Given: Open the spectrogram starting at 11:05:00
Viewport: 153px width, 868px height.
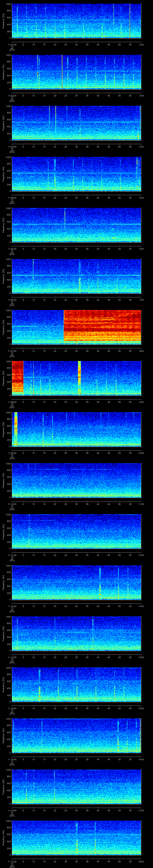Looking at the screenshot, I should tap(76, 225).
